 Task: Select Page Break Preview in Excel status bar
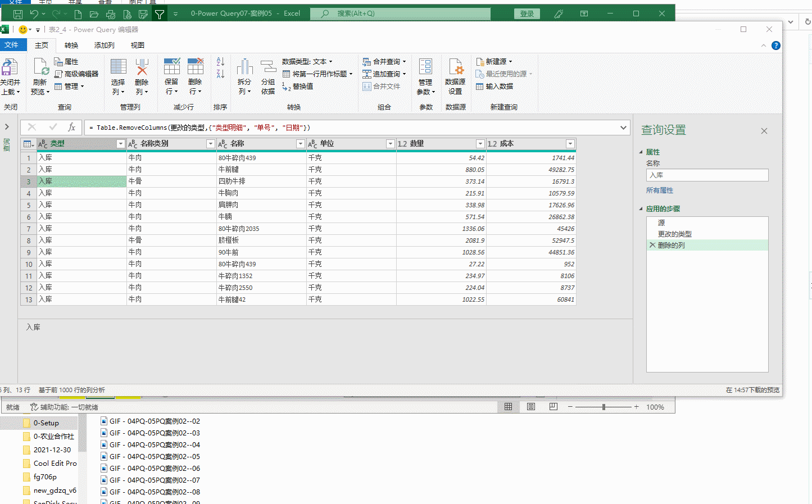554,407
